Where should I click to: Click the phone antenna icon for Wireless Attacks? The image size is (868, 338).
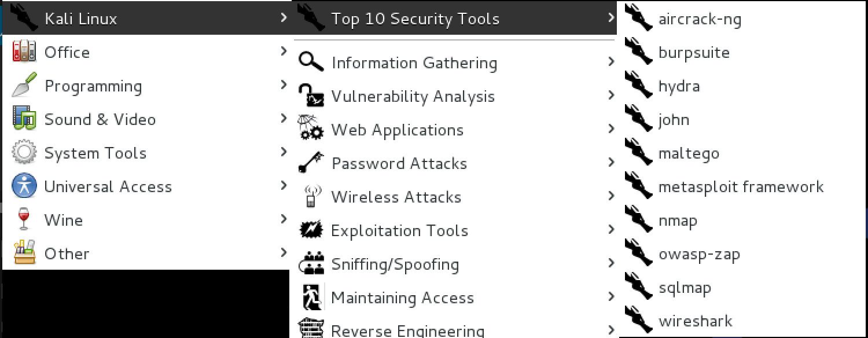[x=311, y=196]
